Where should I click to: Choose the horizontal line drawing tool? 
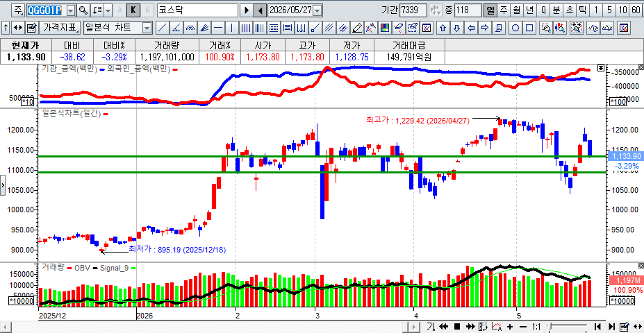coord(218,28)
